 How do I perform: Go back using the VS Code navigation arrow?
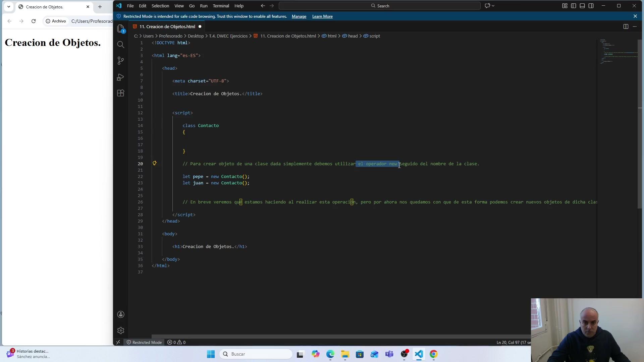coord(263,6)
